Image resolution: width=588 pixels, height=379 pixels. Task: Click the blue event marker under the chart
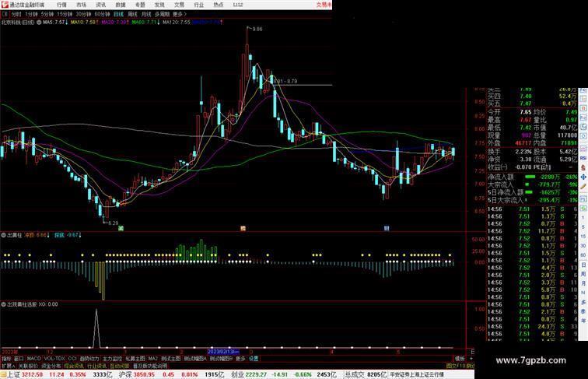387,228
